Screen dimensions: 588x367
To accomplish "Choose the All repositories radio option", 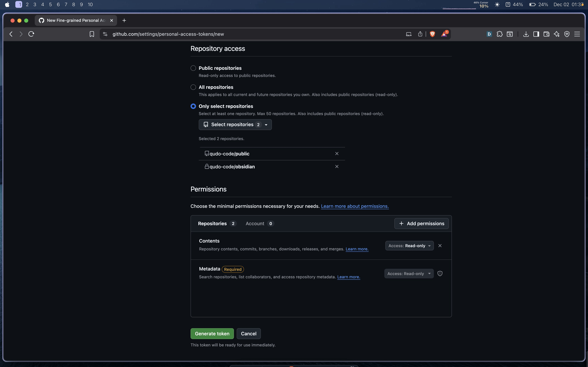I will 193,87.
